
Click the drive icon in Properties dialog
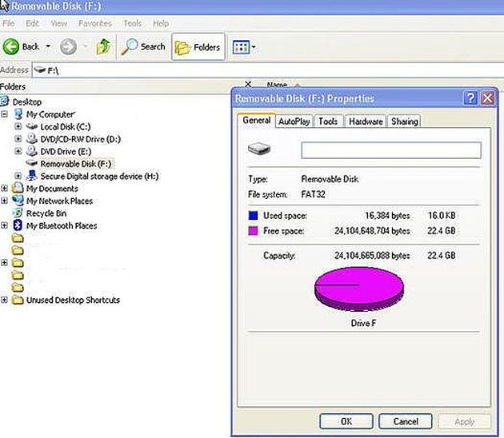(x=259, y=149)
